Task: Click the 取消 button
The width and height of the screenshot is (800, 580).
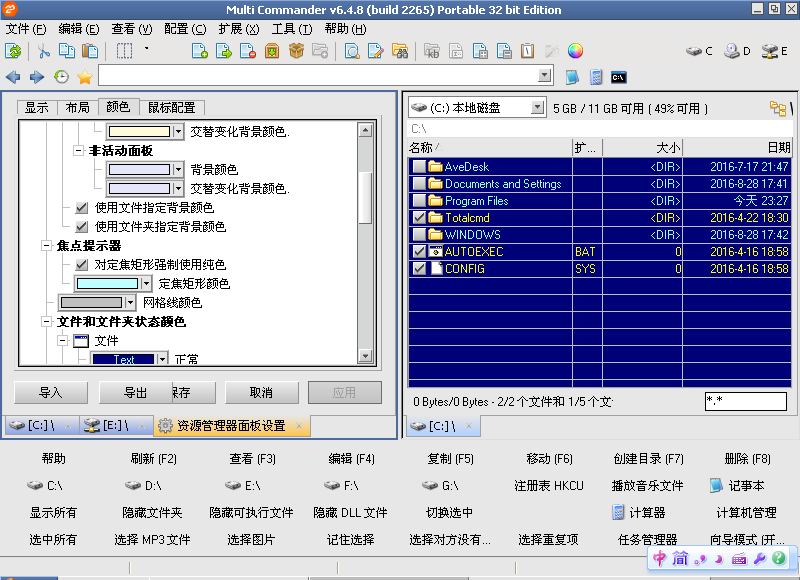Action: pos(261,393)
